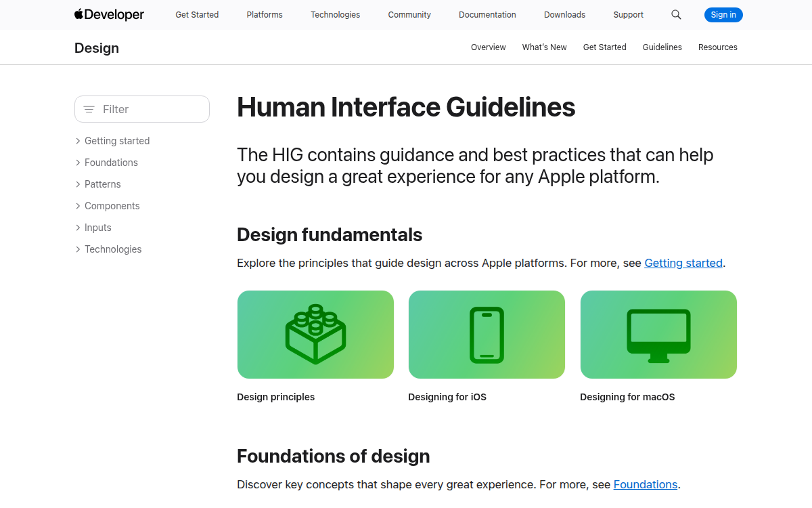812x508 pixels.
Task: Follow the Getting started inline link
Action: click(683, 263)
